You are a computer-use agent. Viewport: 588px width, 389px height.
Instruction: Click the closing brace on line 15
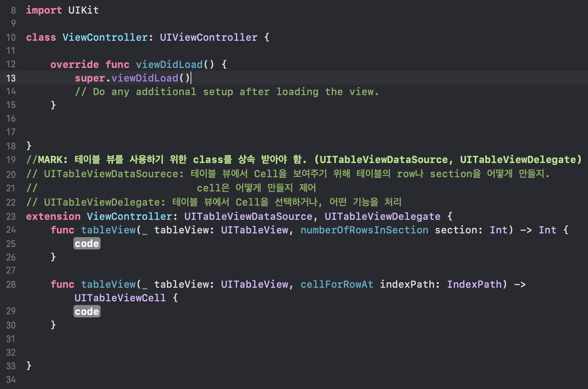tap(53, 105)
